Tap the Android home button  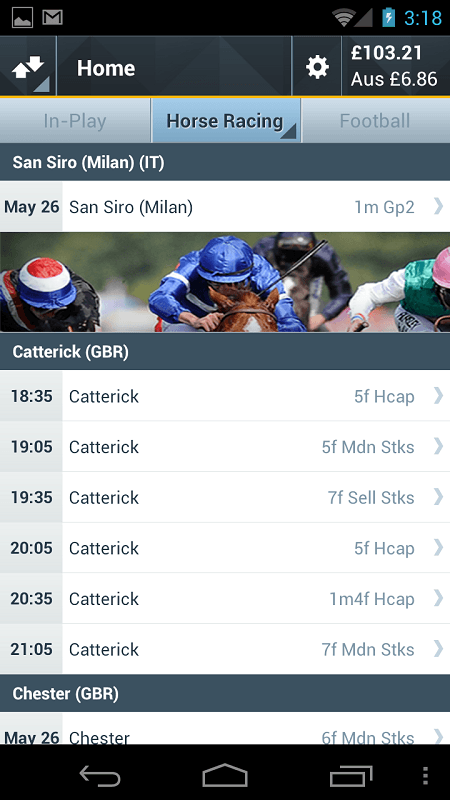pyautogui.click(x=225, y=776)
